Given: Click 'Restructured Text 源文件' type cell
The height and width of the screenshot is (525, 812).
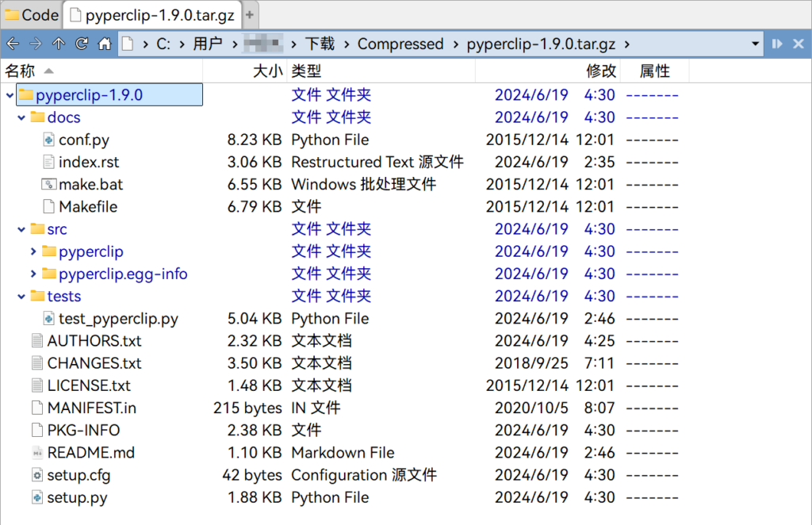Looking at the screenshot, I should 377,162.
